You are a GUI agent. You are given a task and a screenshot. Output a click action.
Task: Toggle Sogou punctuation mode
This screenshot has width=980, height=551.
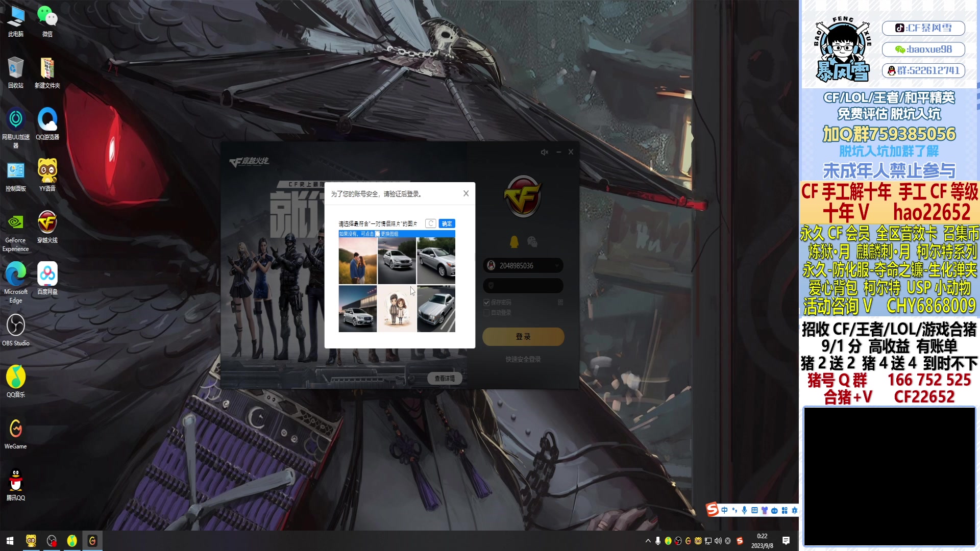pyautogui.click(x=734, y=510)
